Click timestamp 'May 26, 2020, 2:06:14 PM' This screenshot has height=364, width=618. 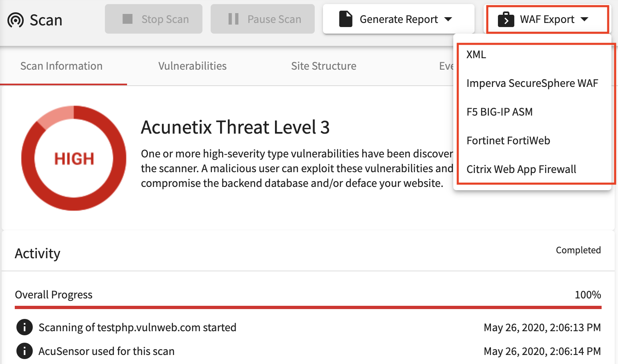542,351
